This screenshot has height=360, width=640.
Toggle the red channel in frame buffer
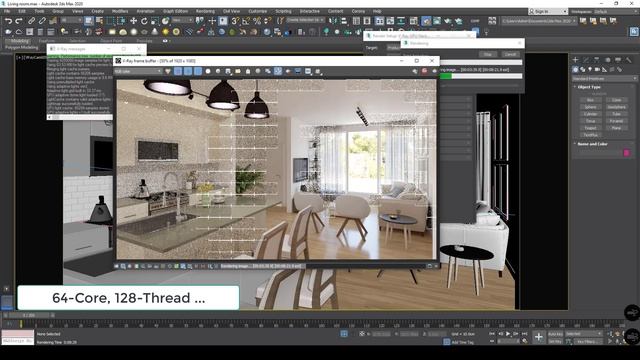pos(178,71)
